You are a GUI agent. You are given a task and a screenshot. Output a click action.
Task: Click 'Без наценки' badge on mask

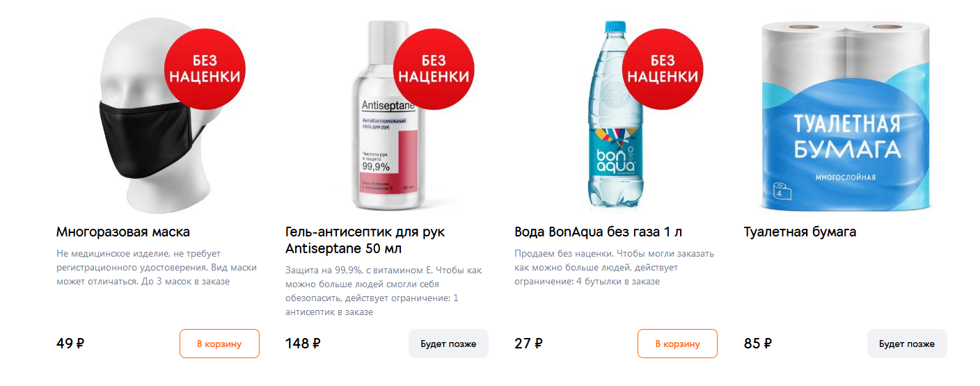pos(205,69)
